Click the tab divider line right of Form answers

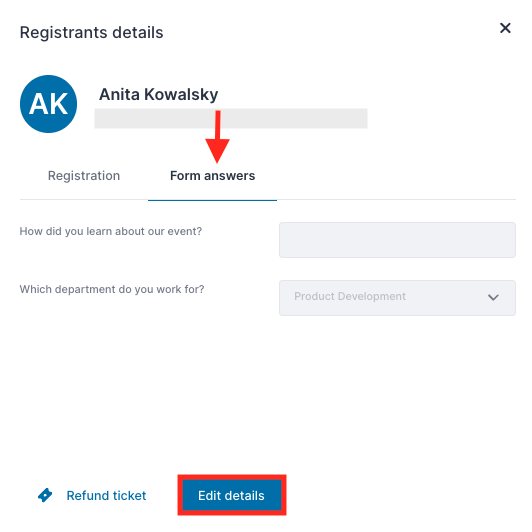pyautogui.click(x=396, y=200)
